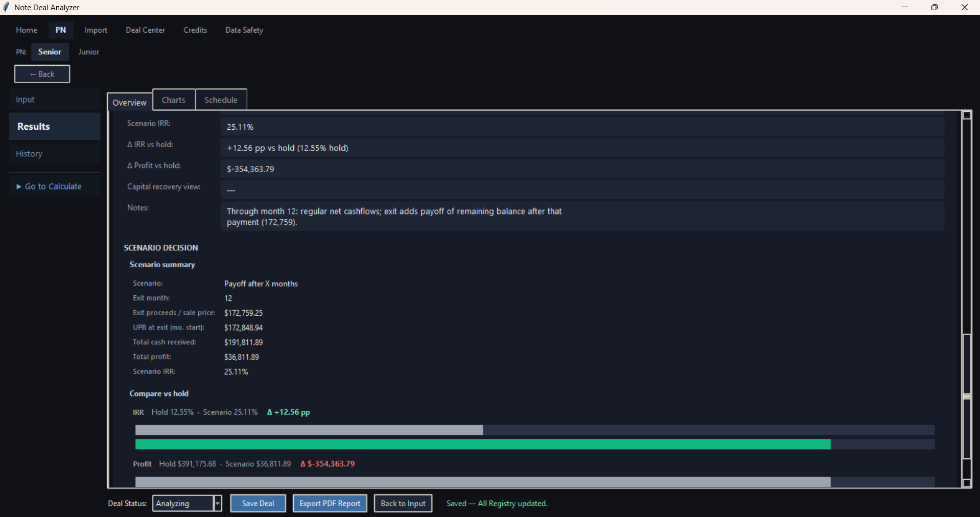
Task: Click the vertical scrollbar thumb
Action: (967, 396)
